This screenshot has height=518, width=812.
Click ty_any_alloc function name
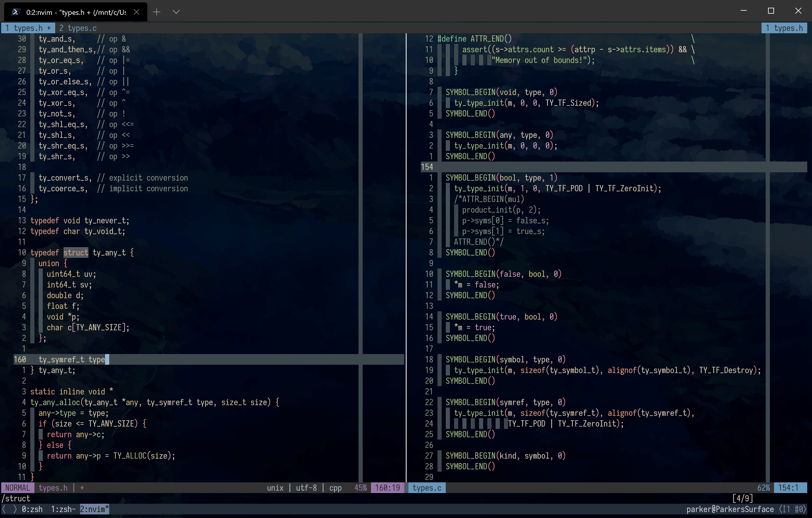point(55,402)
